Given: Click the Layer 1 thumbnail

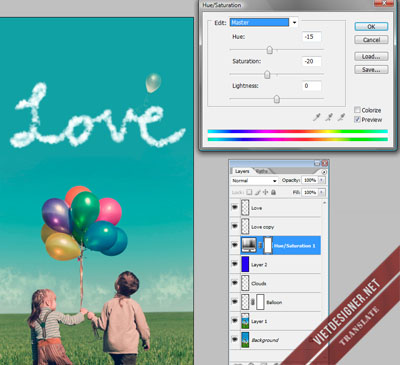Looking at the screenshot, I should (245, 321).
